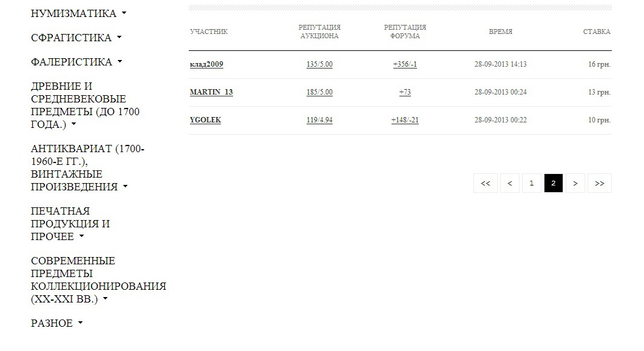
Task: View auction reputation 119/4.94
Action: click(319, 120)
